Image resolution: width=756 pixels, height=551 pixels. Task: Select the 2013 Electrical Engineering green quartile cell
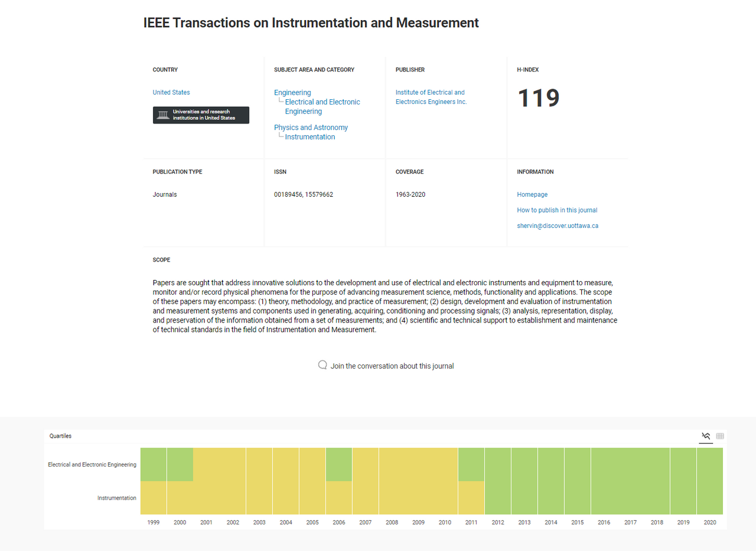tap(524, 464)
